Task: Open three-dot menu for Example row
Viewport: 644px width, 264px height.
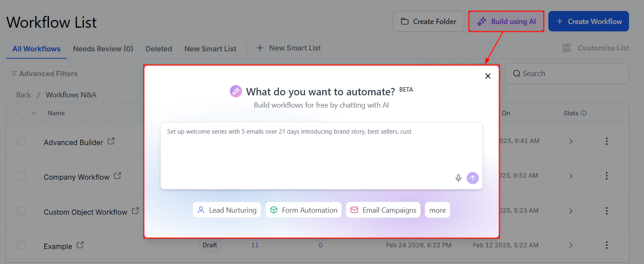Action: (x=607, y=245)
